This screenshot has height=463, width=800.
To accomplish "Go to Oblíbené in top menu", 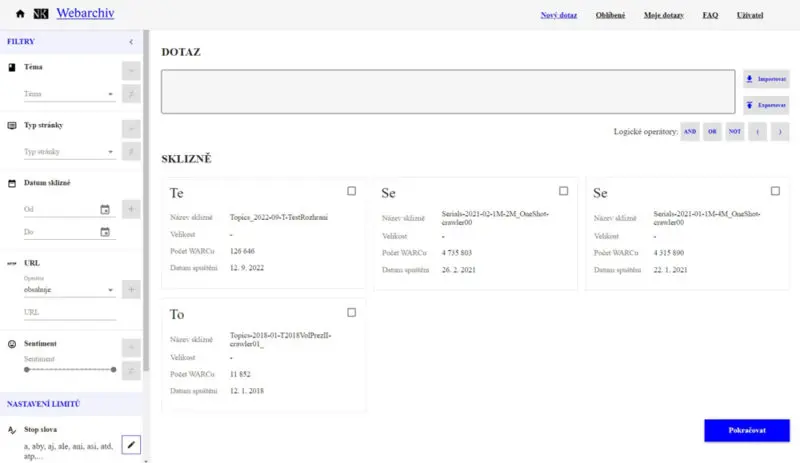I will click(610, 16).
